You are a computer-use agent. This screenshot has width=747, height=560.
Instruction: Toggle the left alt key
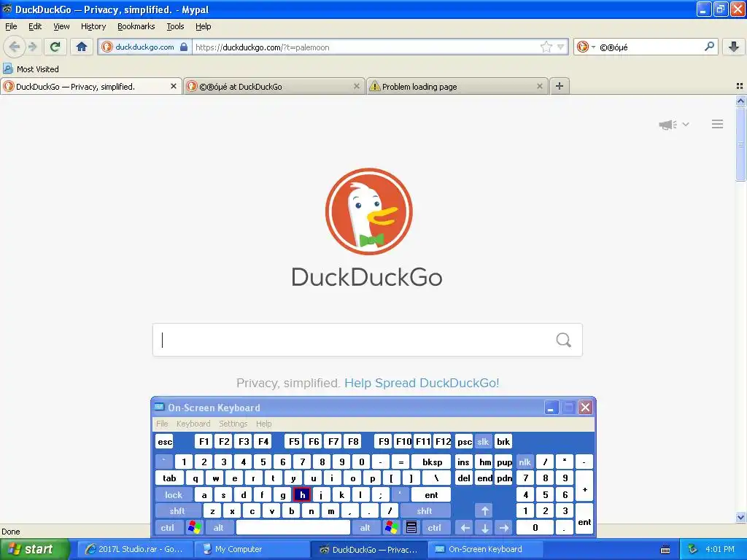click(218, 528)
